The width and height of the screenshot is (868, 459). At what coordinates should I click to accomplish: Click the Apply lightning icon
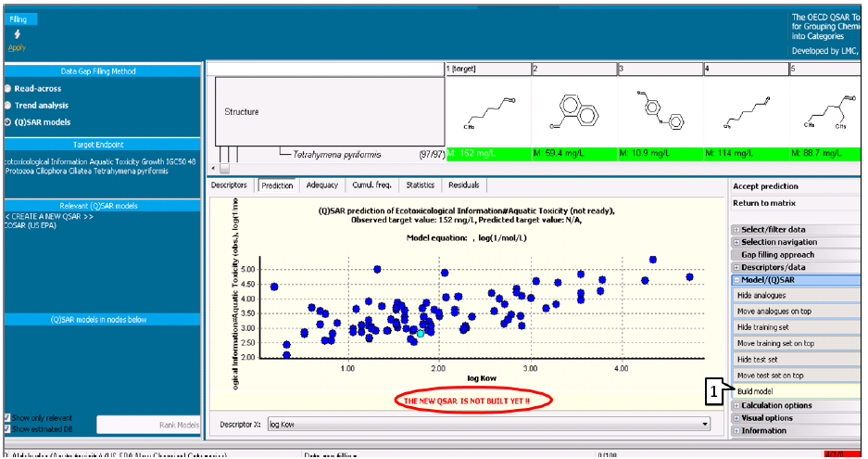[18, 34]
